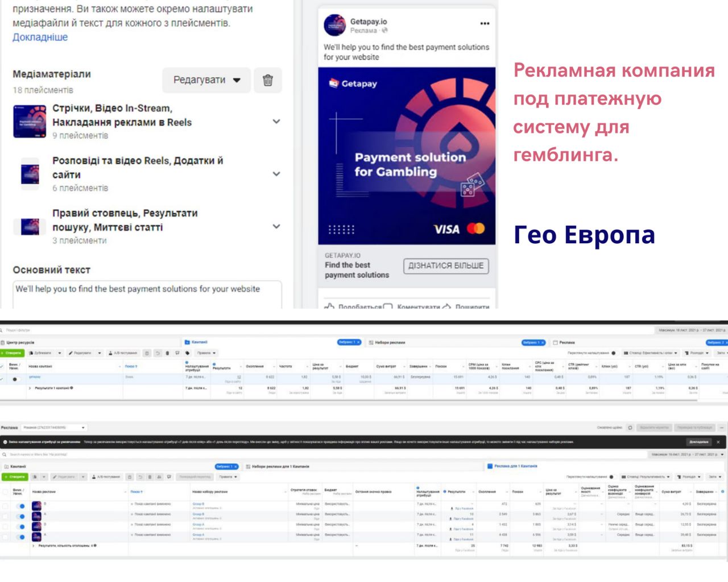Toggle the getapay campaign on/off switch
728x582 pixels.
(x=15, y=379)
